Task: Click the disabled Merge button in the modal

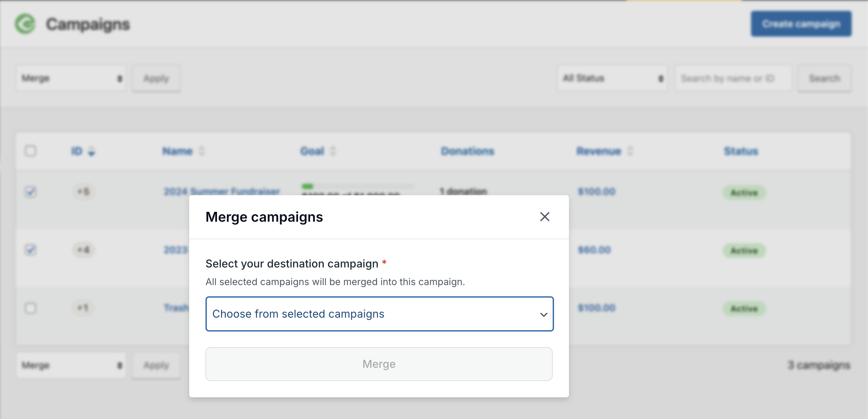Action: 379,364
